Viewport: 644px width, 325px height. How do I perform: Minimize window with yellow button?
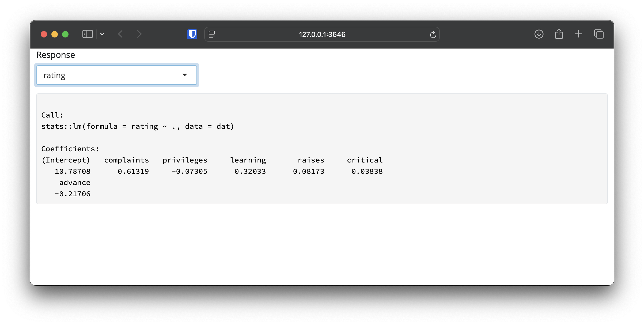point(55,34)
